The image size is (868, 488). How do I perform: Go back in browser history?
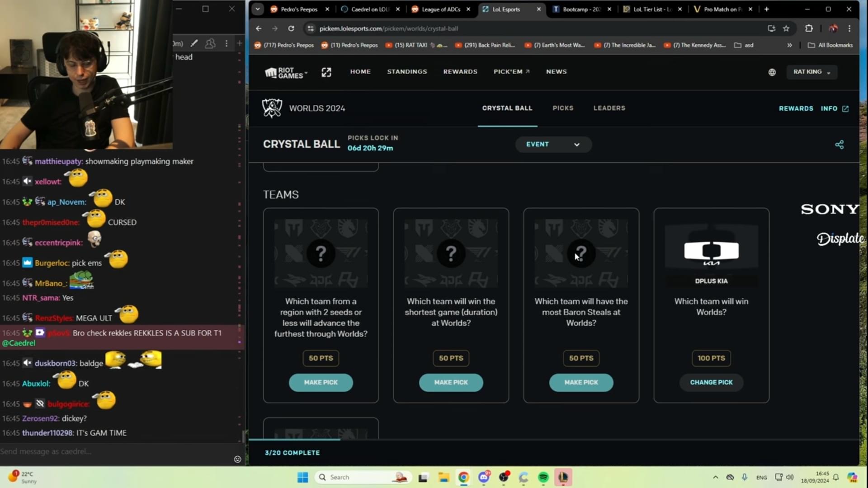pyautogui.click(x=259, y=28)
